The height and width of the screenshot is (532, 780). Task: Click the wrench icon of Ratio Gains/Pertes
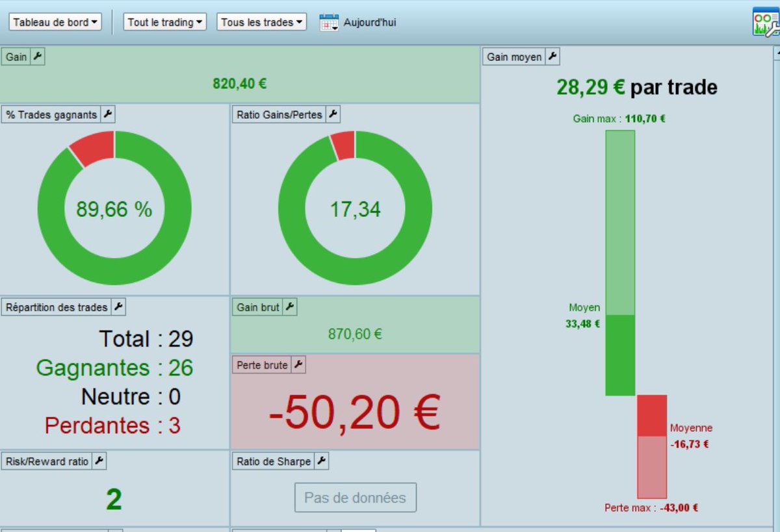click(333, 115)
